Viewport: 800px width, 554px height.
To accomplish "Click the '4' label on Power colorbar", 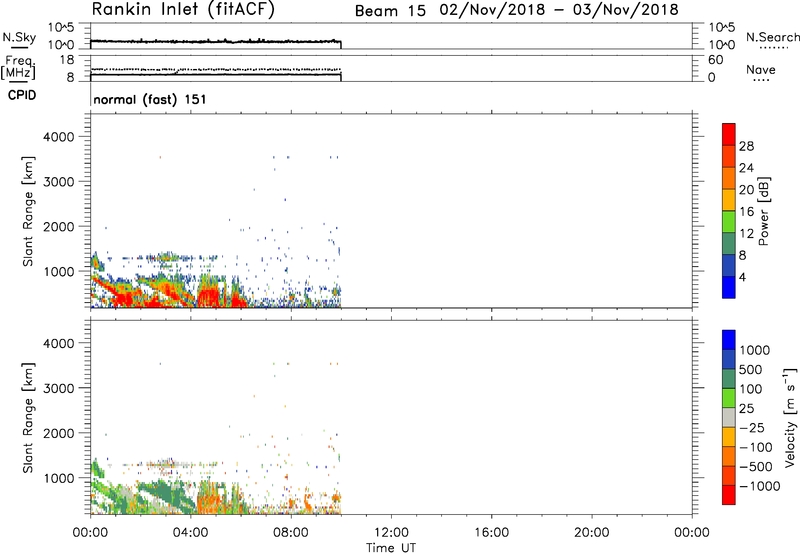I will (742, 278).
